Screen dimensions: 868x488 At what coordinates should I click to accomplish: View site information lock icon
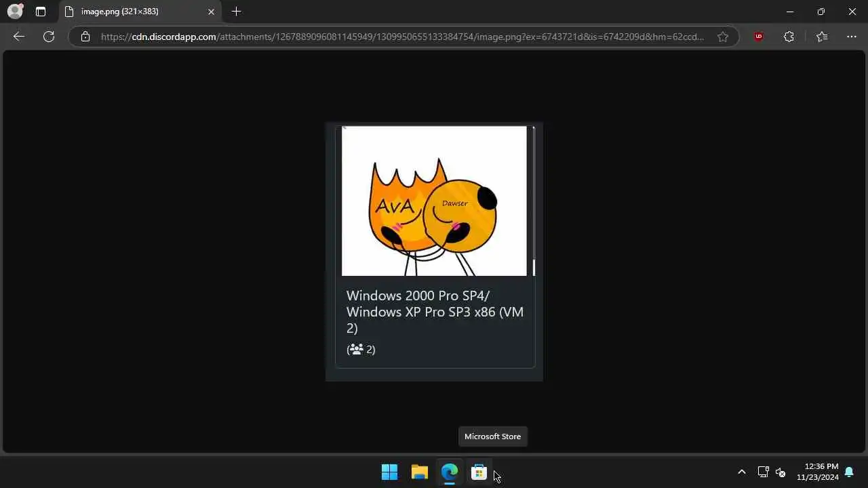[85, 37]
